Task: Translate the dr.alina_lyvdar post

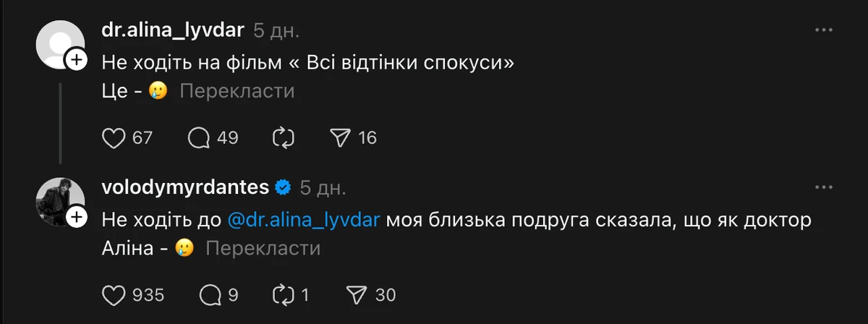Action: click(x=237, y=91)
